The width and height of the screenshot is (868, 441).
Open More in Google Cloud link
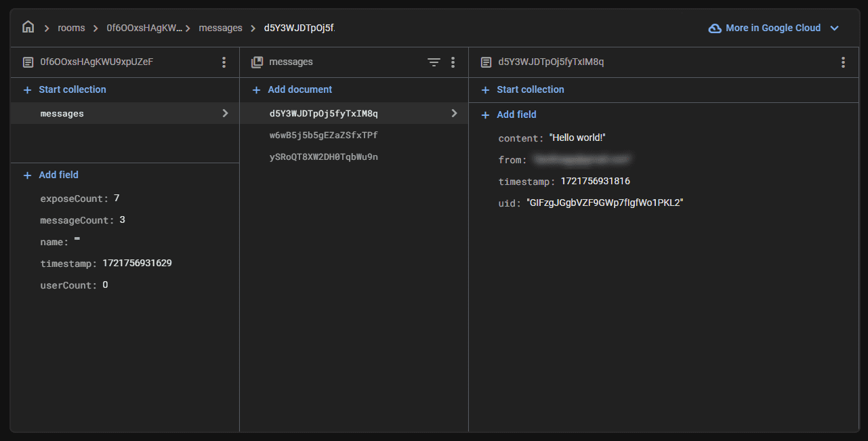point(773,28)
